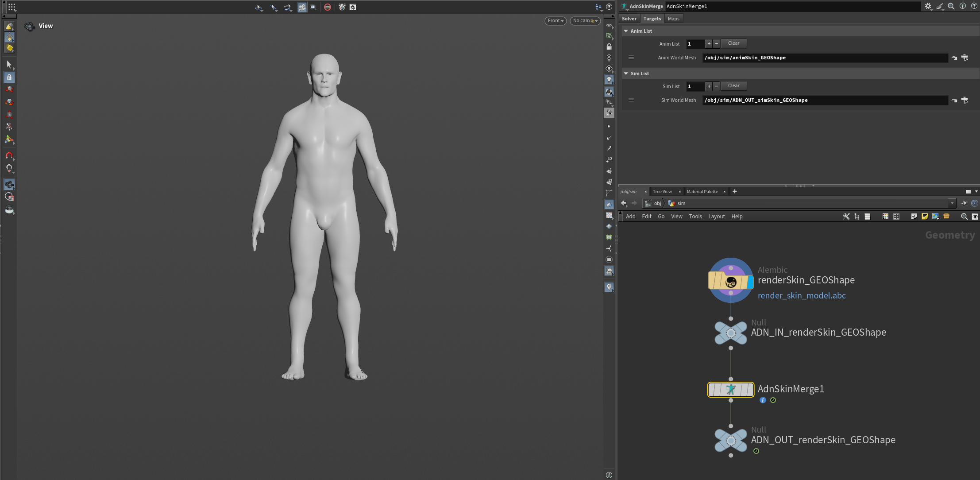Clear the Anim World Mesh list
Screen dimensions: 980x480
coord(733,43)
